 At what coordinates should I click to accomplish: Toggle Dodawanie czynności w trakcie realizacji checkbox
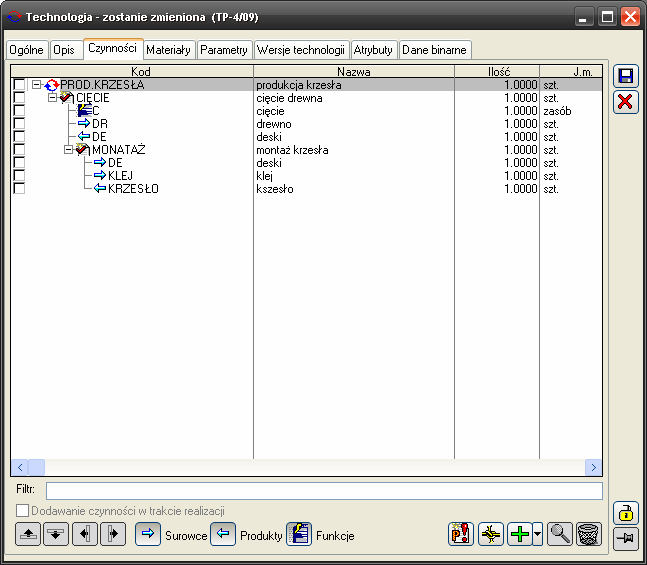22,511
